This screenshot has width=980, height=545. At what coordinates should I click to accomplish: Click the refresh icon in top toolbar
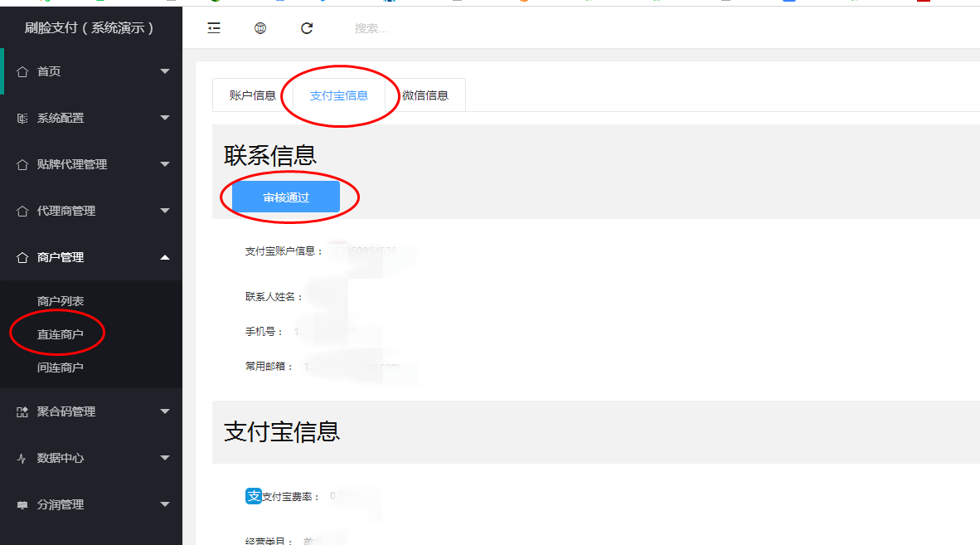click(307, 28)
